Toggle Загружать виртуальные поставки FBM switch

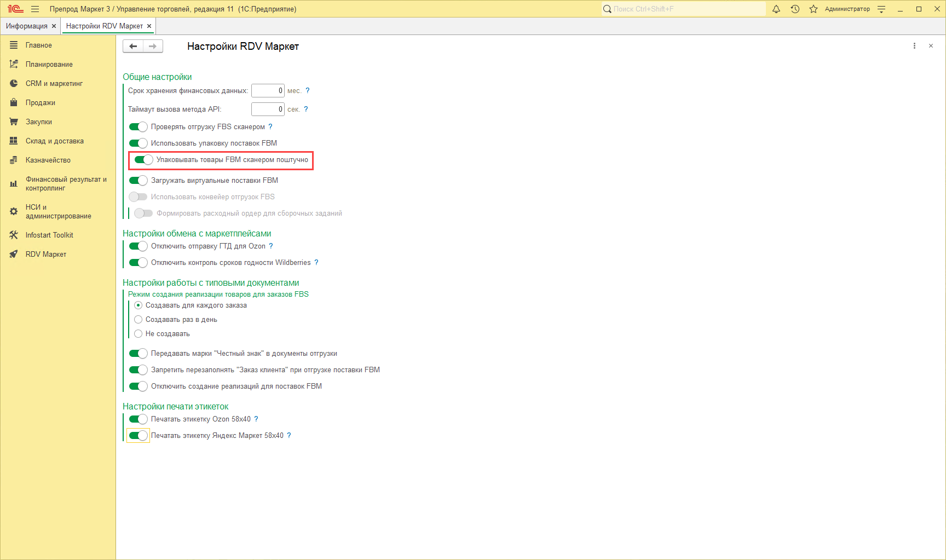tap(138, 180)
